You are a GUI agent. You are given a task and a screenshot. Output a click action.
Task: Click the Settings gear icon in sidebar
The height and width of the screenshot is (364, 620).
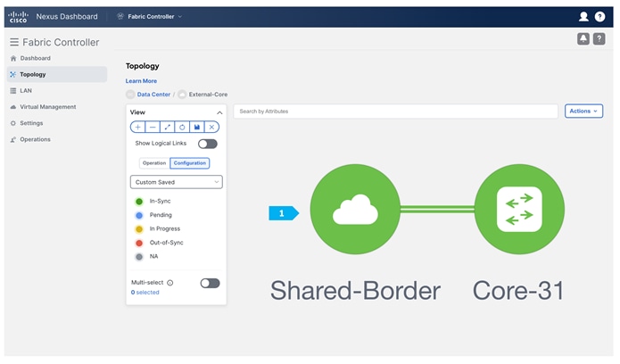[x=13, y=123]
